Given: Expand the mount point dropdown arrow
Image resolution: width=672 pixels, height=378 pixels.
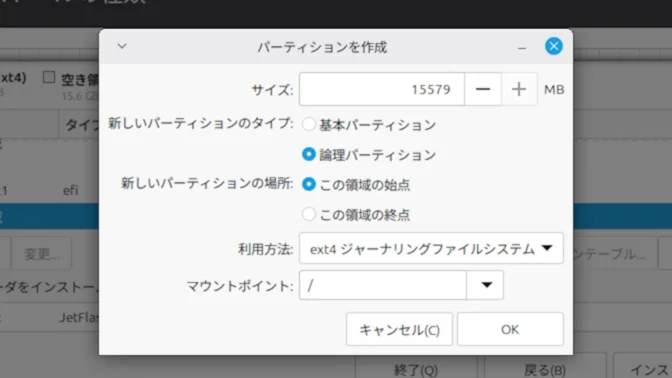Looking at the screenshot, I should pos(486,285).
